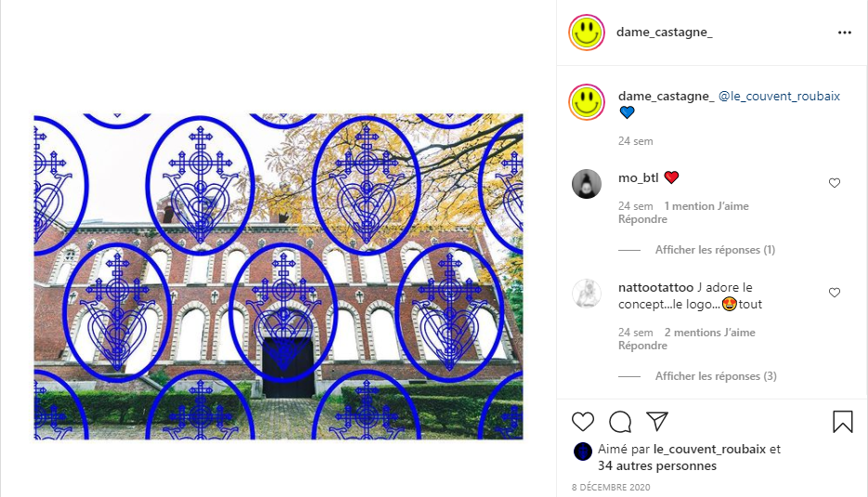Share the post via the paper plane icon
The width and height of the screenshot is (868, 497).
click(x=657, y=422)
